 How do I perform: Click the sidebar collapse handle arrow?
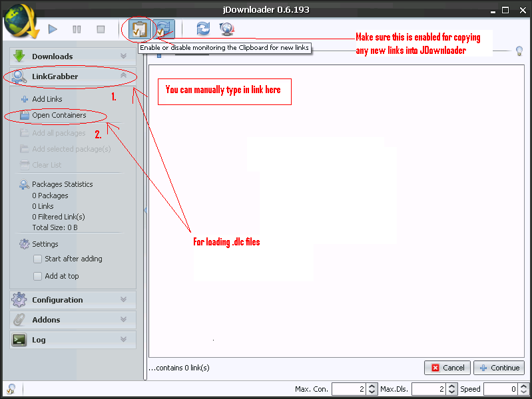145,211
